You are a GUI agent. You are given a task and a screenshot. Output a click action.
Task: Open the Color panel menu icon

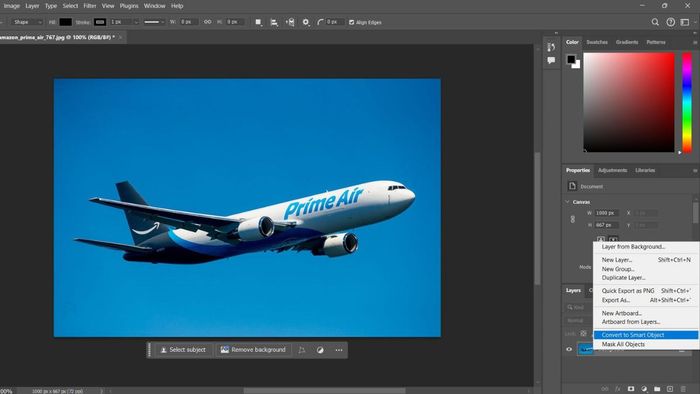pyautogui.click(x=695, y=42)
